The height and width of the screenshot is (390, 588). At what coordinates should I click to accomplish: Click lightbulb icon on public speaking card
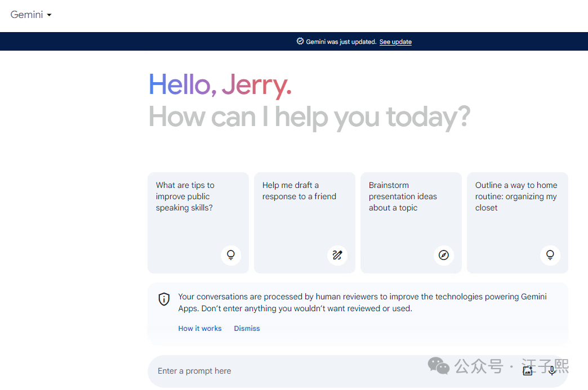230,255
